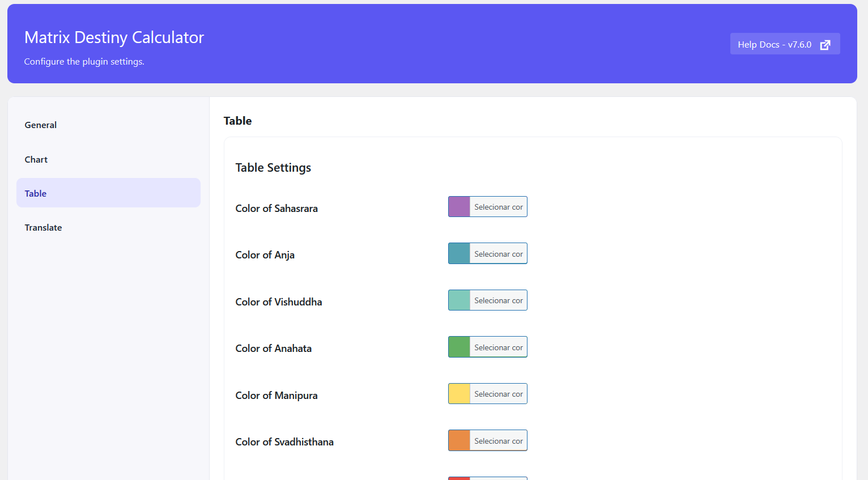Click the external link icon beside Help Docs

pos(825,45)
